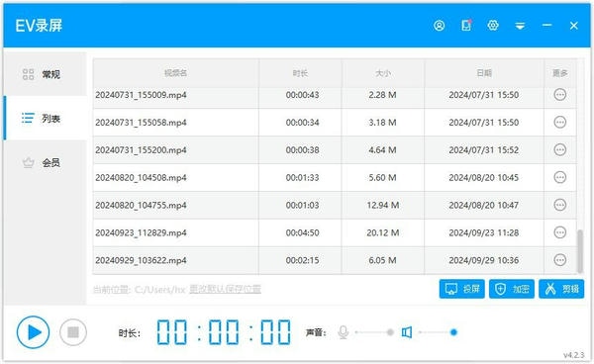Select file 20240731_155200.mp4
This screenshot has width=594, height=364.
141,150
